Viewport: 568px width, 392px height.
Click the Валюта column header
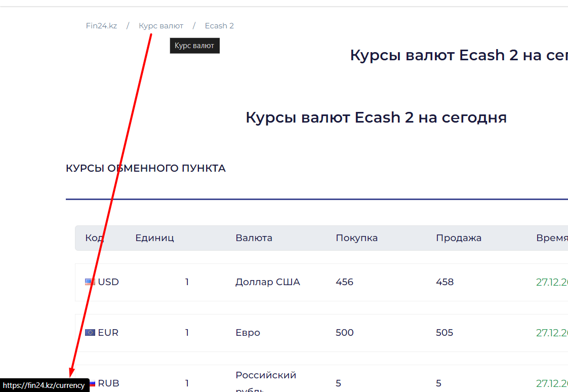(254, 238)
